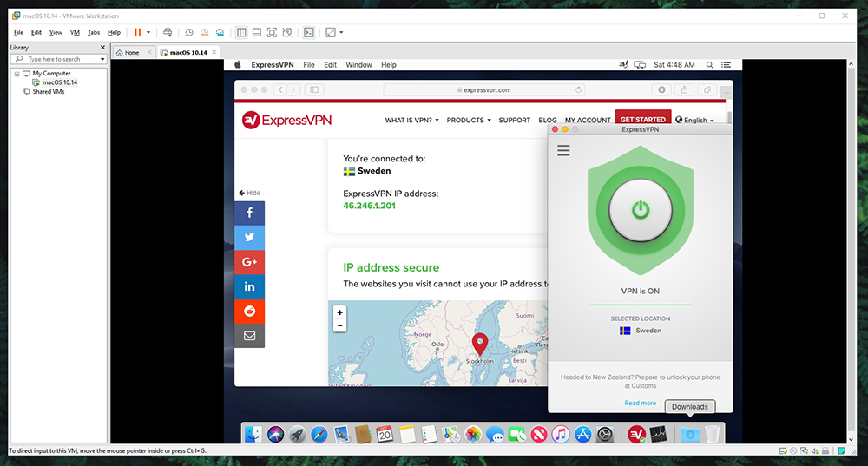Screen dimensions: 868x466
Task: Share page on Facebook
Action: pyautogui.click(x=250, y=213)
